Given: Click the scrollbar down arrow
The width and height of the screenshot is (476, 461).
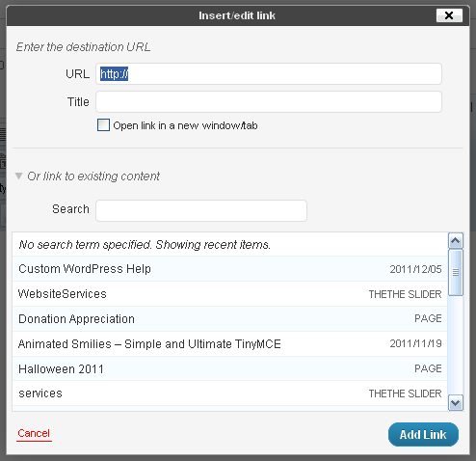Looking at the screenshot, I should tap(456, 402).
